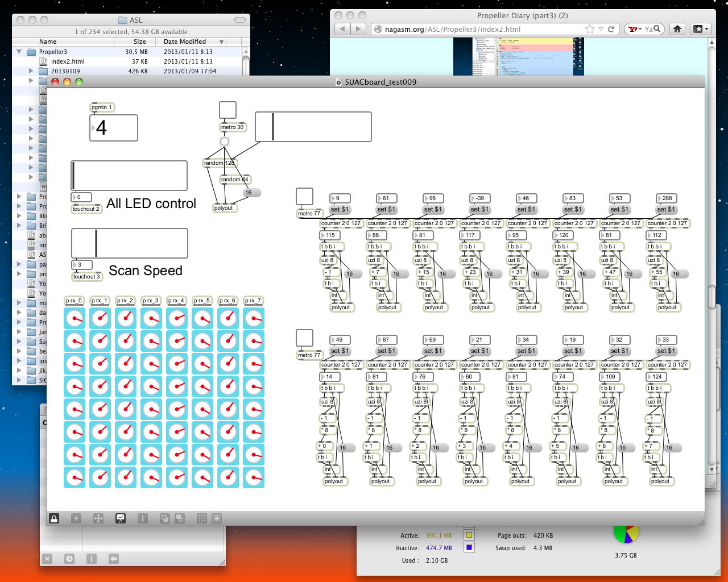The height and width of the screenshot is (582, 728).
Task: Toggle the patcher lock icon
Action: click(x=54, y=518)
